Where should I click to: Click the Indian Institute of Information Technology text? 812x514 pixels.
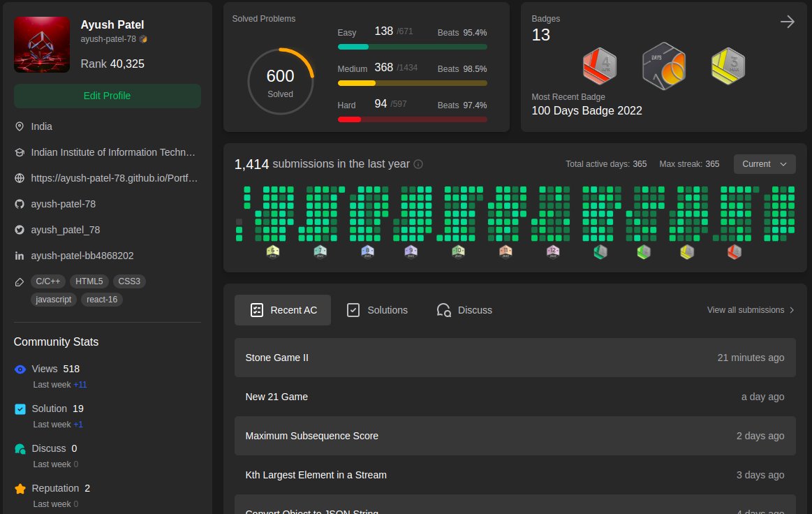click(113, 152)
